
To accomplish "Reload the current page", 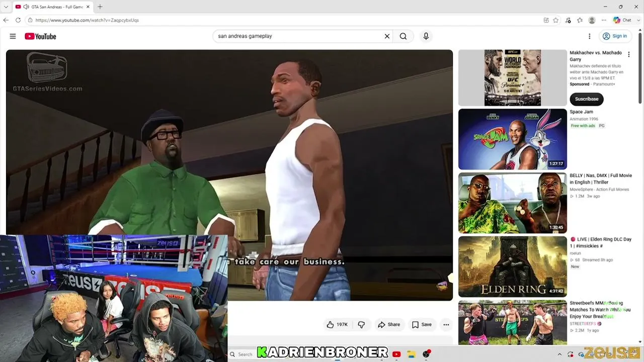I will coord(18,20).
